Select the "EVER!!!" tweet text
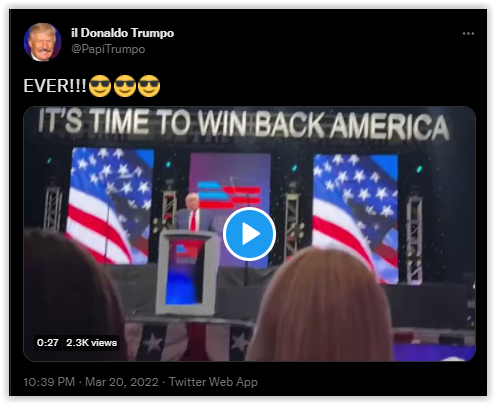Screen dimensions: 495x404 point(55,86)
